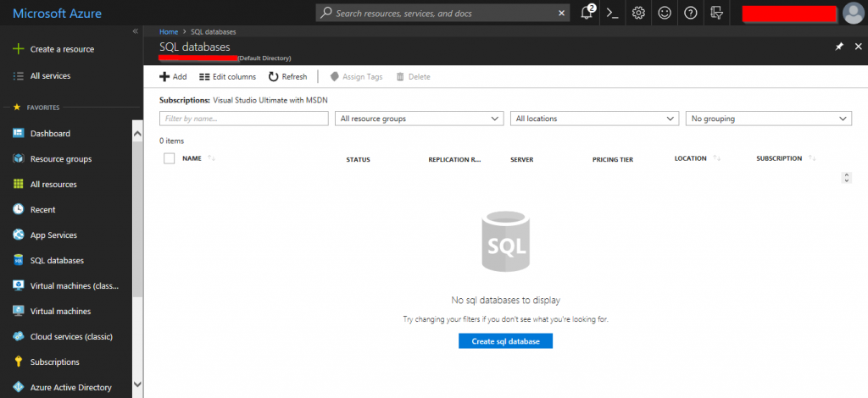Click sidebar scroll-down arrow
868x398 pixels.
pos(138,384)
